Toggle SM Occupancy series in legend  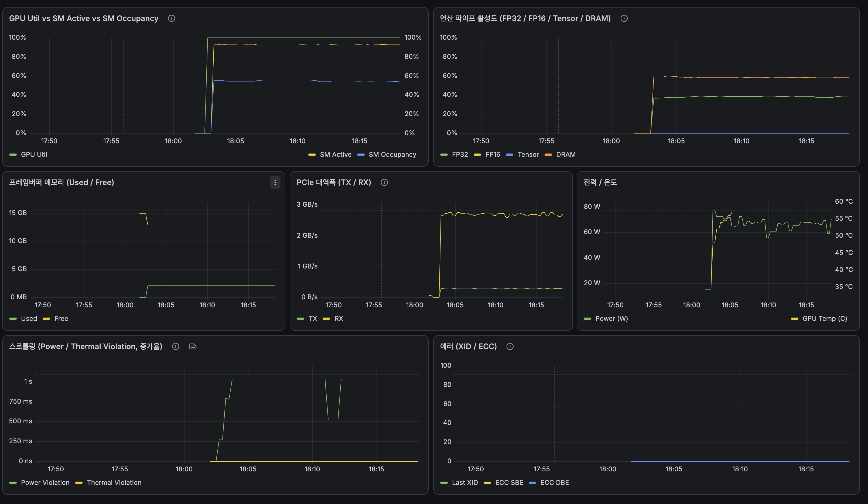[392, 155]
